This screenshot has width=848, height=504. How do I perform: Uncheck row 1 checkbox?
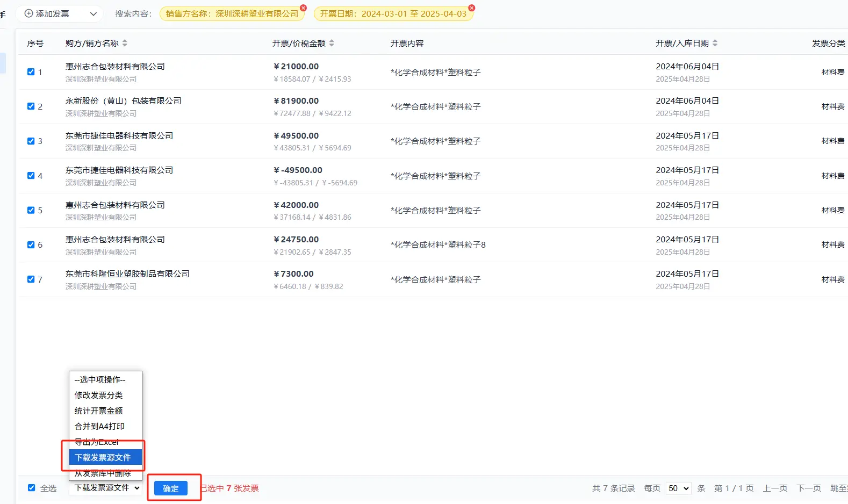[x=31, y=71]
